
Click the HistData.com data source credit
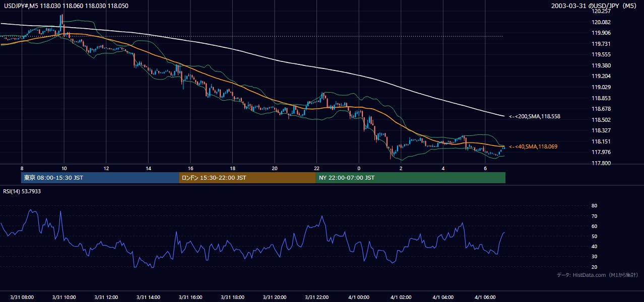click(x=597, y=275)
